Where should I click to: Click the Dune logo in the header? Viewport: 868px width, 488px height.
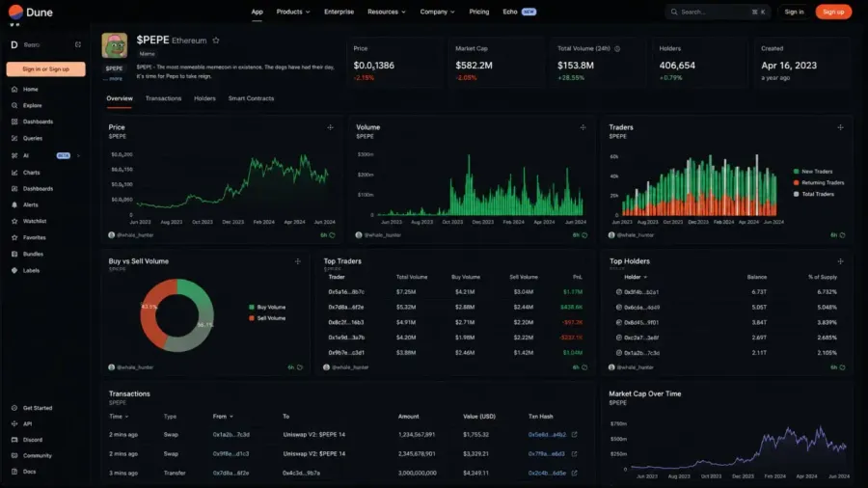tap(31, 12)
